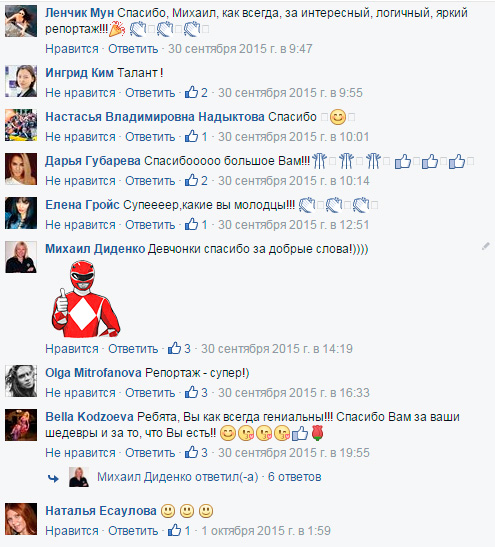
Task: Click the pencil edit icon on Михаил Диденко's comment
Action: point(486,246)
